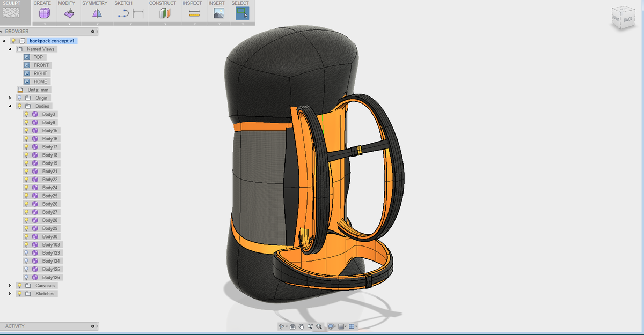Expand the Sketches folder arrow

coord(10,294)
